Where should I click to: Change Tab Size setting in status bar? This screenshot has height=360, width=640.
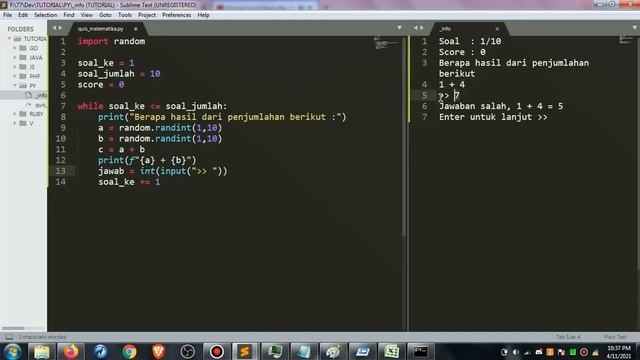(568, 337)
